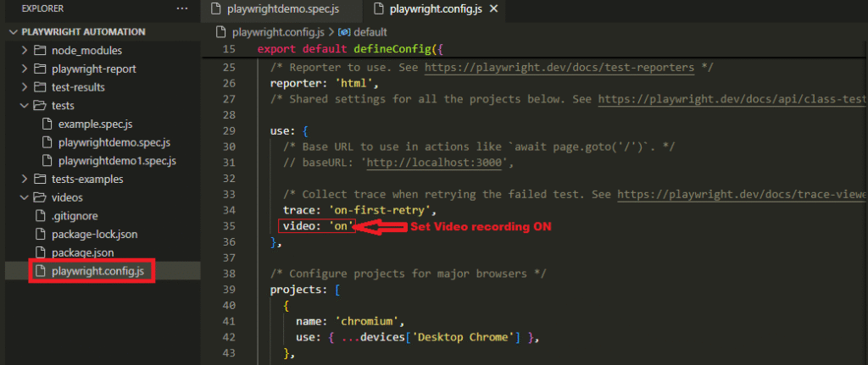Expand the tests-examples folder chevron
This screenshot has height=365, width=868.
(x=25, y=180)
